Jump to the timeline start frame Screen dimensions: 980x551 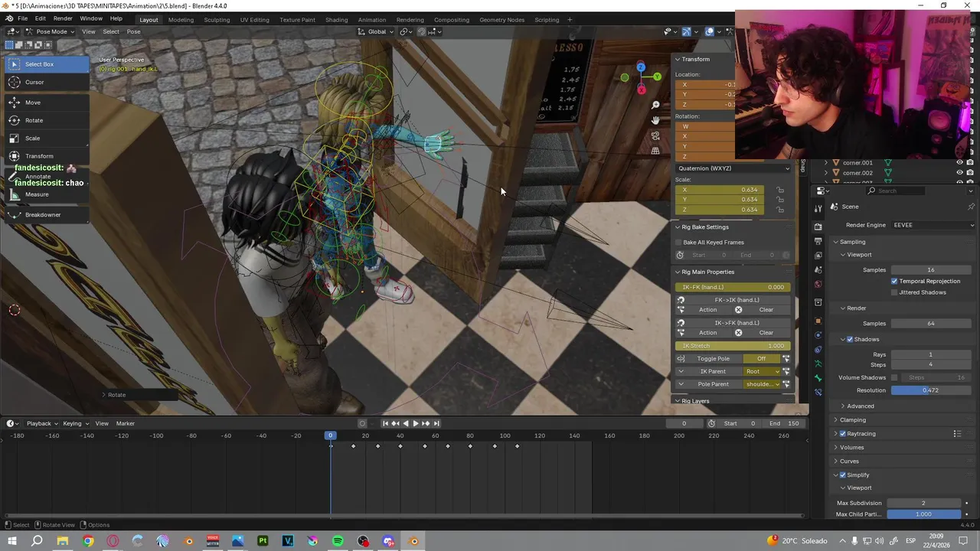pos(385,423)
